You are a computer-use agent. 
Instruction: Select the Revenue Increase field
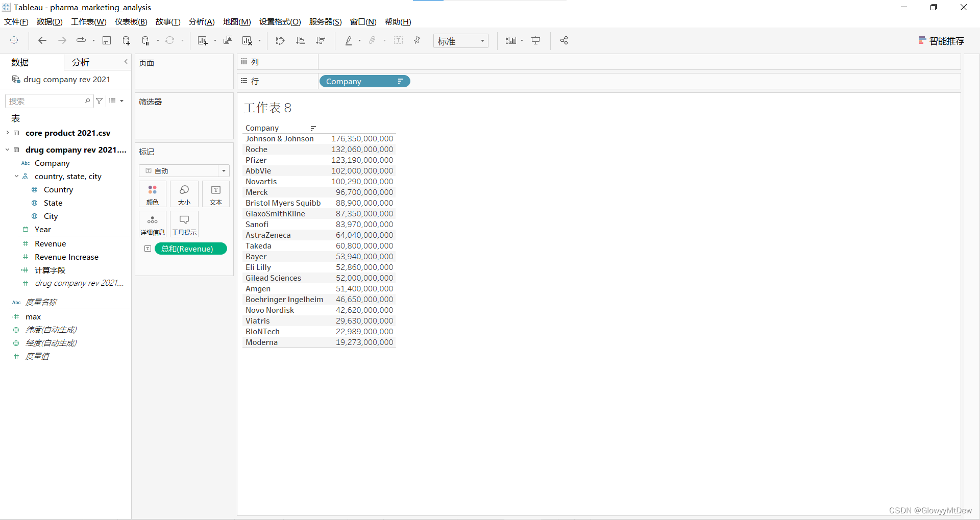click(66, 257)
